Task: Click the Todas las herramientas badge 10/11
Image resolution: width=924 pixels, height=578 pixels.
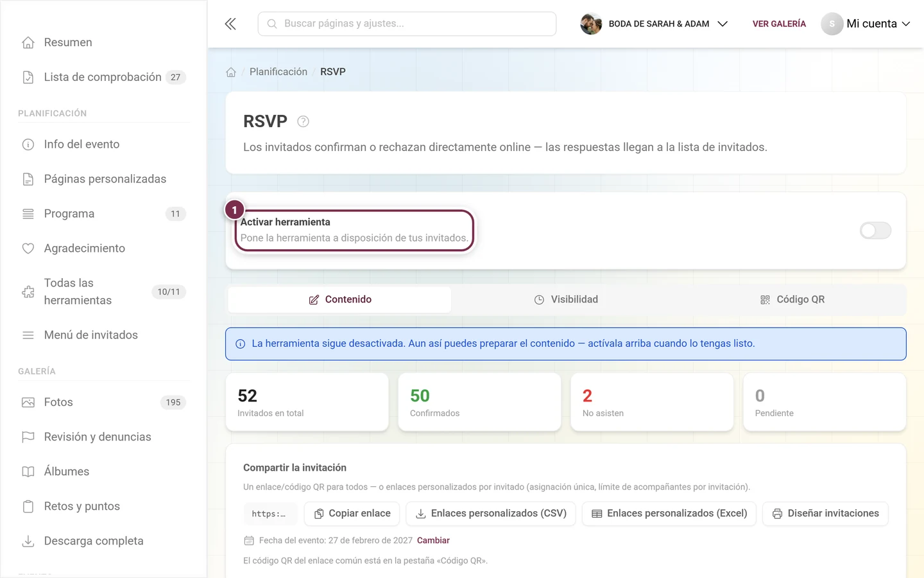Action: 169,292
